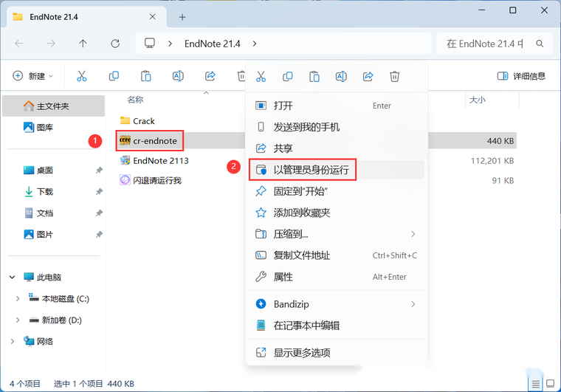Click the chevron before EndNote 21.4 in the address bar
Screen dimensions: 561x392
point(171,44)
